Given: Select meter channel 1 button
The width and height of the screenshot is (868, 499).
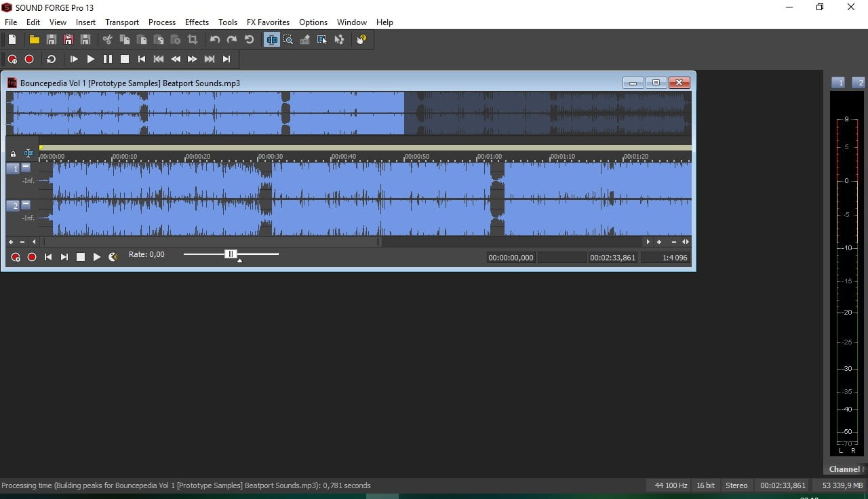Looking at the screenshot, I should 839,83.
